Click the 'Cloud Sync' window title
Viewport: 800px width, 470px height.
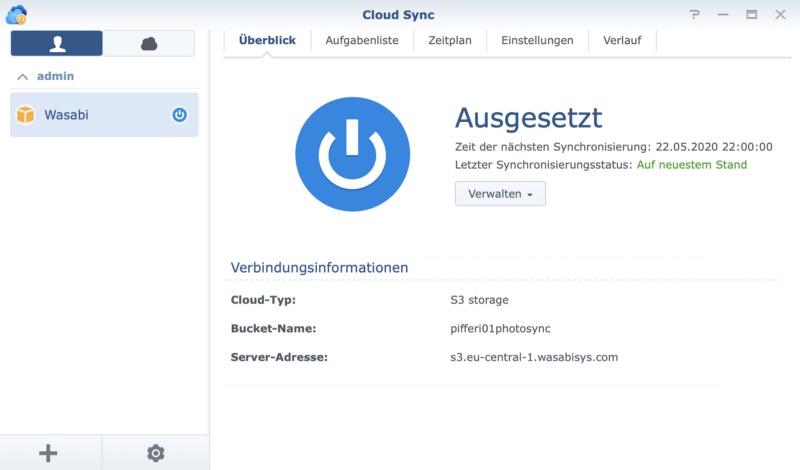coord(398,15)
